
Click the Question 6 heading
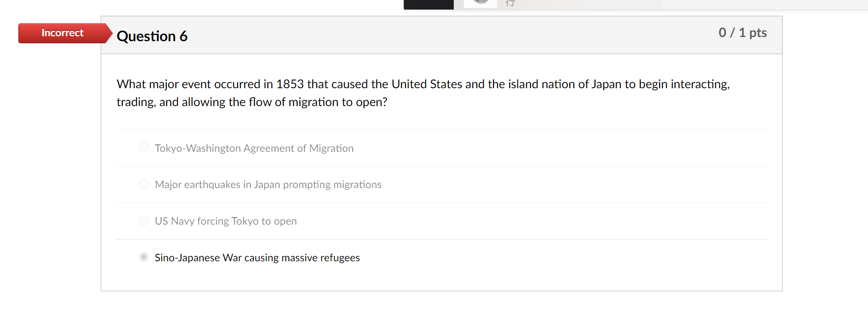click(152, 36)
